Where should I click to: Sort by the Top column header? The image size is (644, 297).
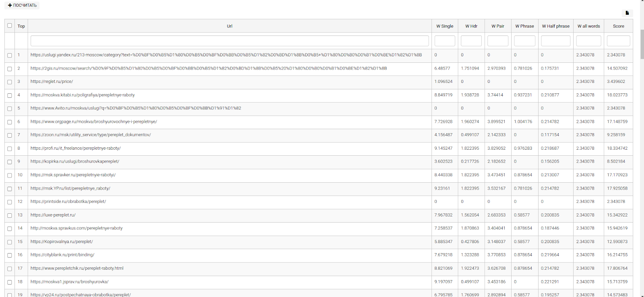[x=21, y=26]
